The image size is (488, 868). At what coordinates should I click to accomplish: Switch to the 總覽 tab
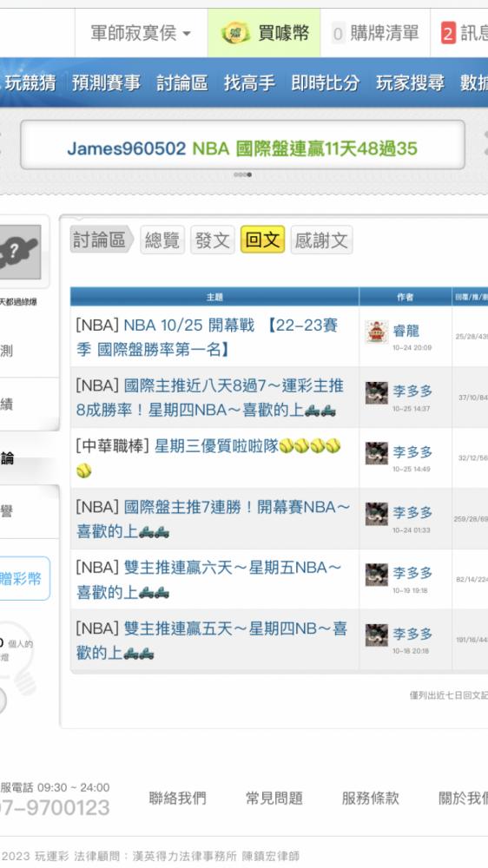coord(162,240)
